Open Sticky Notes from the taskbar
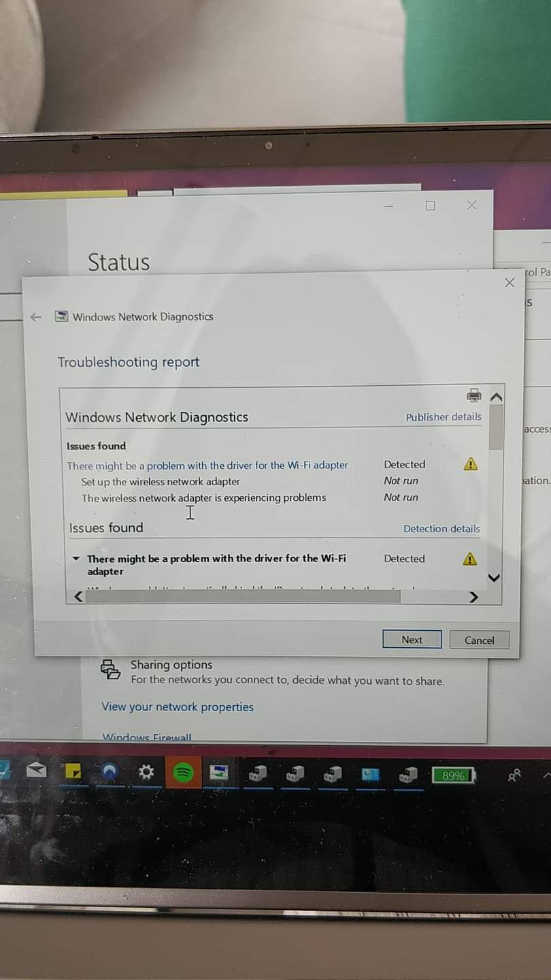The width and height of the screenshot is (551, 980). pyautogui.click(x=73, y=772)
